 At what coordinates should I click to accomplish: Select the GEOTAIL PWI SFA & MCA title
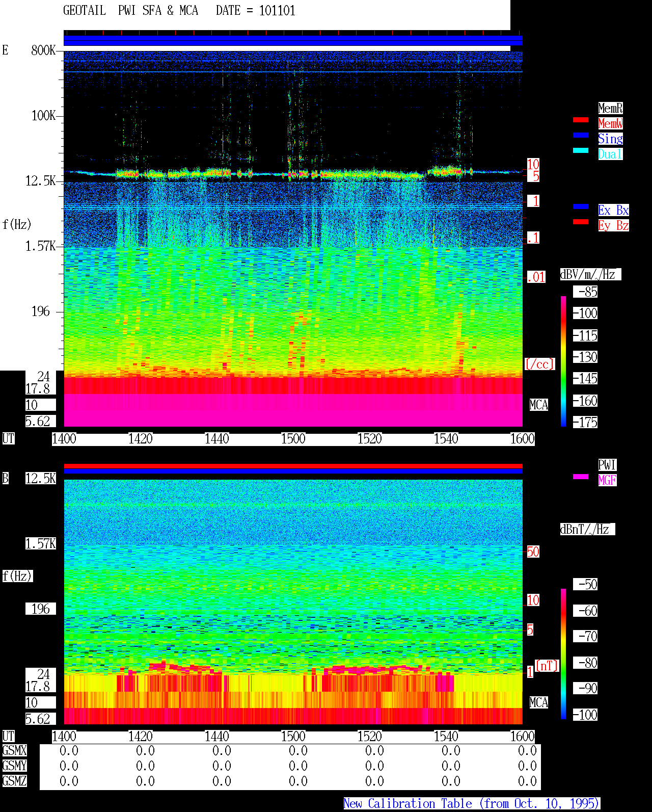coord(130,11)
